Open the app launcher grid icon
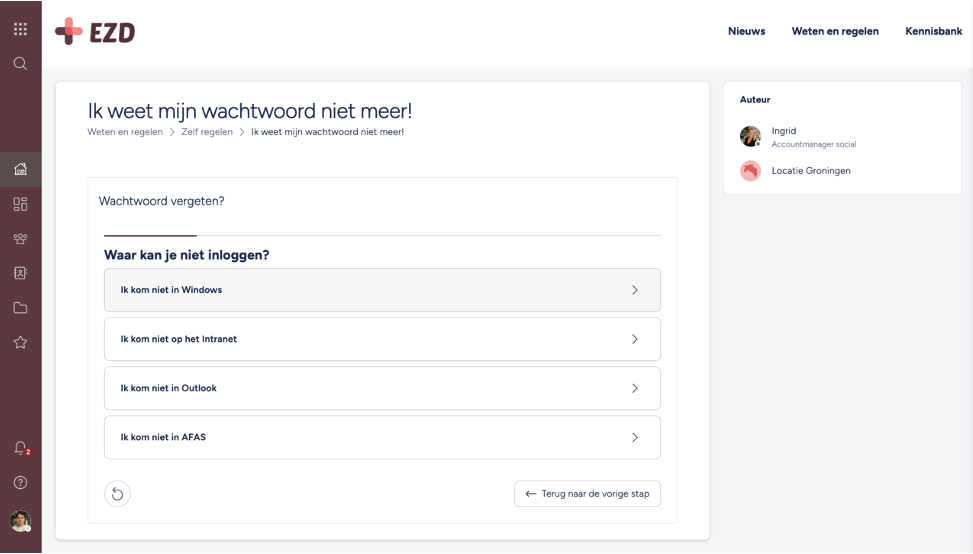Screen dimensions: 973x554 (x=20, y=29)
